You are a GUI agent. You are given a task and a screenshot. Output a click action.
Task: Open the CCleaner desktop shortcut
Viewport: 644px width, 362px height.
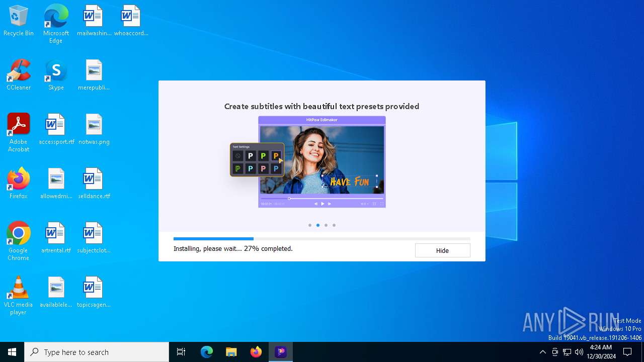pos(19,75)
